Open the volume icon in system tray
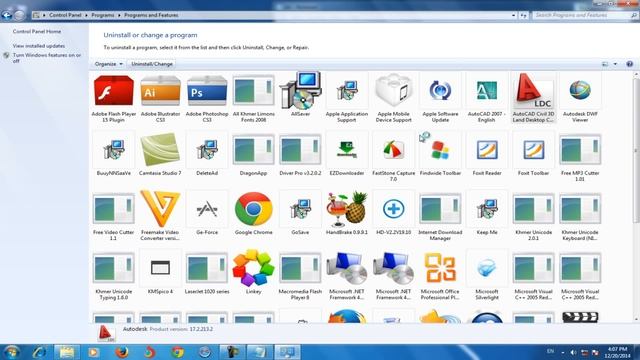640x360 pixels. pyautogui.click(x=573, y=352)
